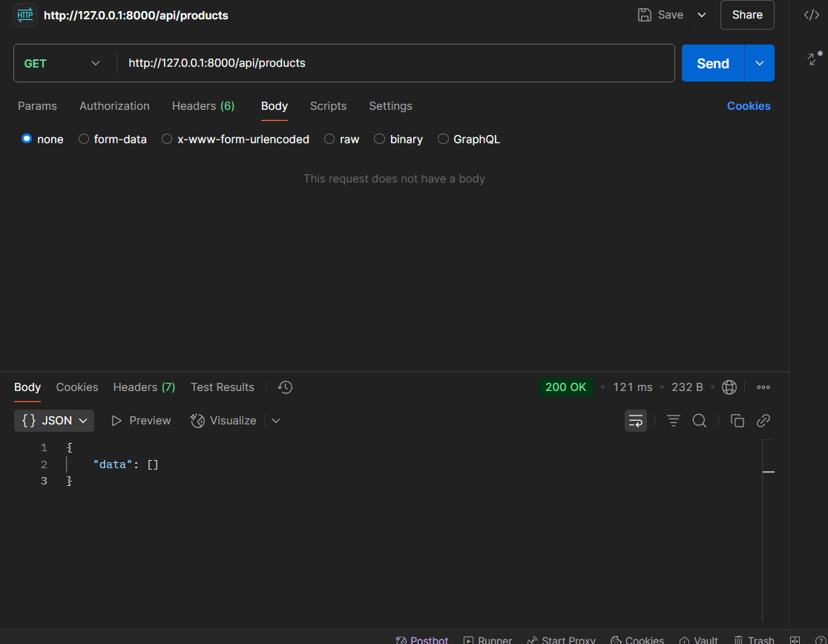Open the response Headers (7) tab
This screenshot has height=644, width=828.
tap(144, 387)
